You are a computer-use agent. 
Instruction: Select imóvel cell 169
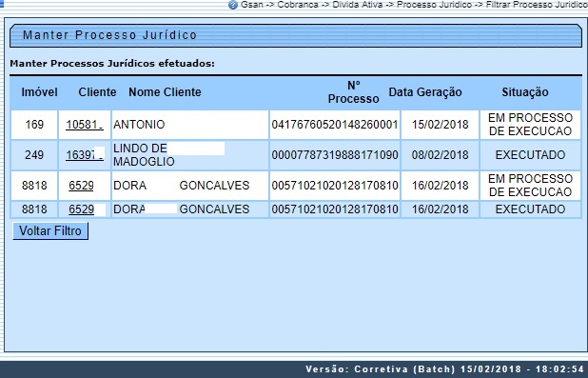pyautogui.click(x=34, y=125)
